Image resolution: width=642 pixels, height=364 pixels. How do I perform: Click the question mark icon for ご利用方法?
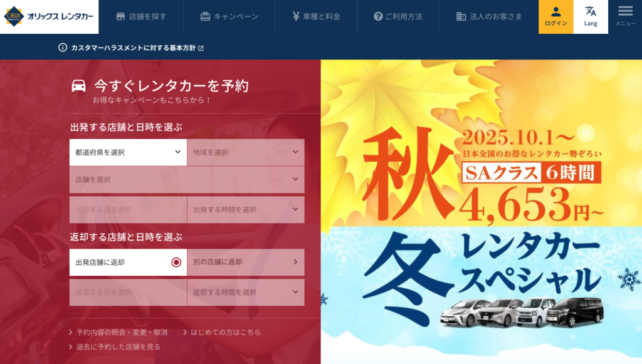378,16
